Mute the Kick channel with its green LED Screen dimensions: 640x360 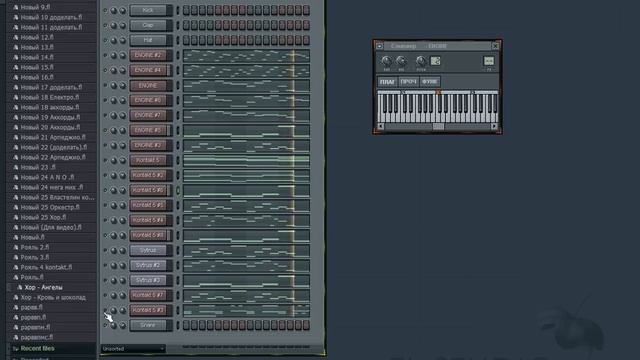[105, 10]
